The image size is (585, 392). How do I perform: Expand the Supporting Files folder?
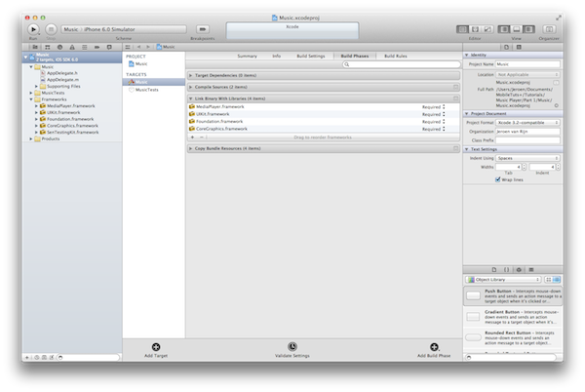(x=36, y=86)
